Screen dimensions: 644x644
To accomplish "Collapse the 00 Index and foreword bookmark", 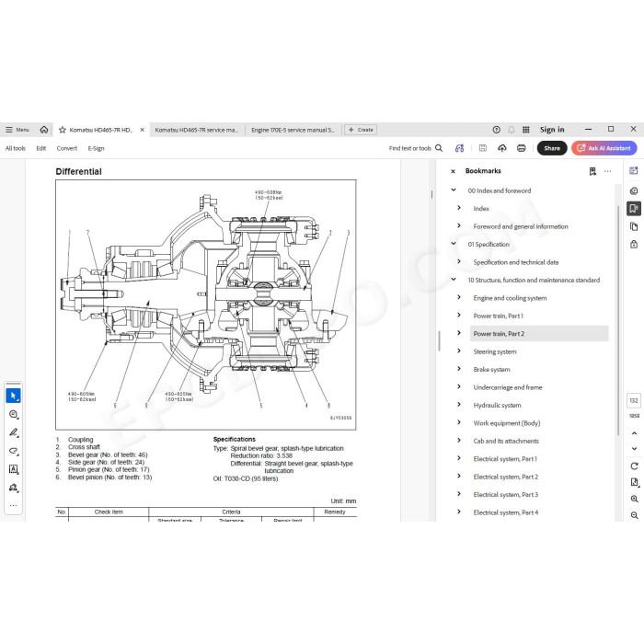I will click(454, 190).
